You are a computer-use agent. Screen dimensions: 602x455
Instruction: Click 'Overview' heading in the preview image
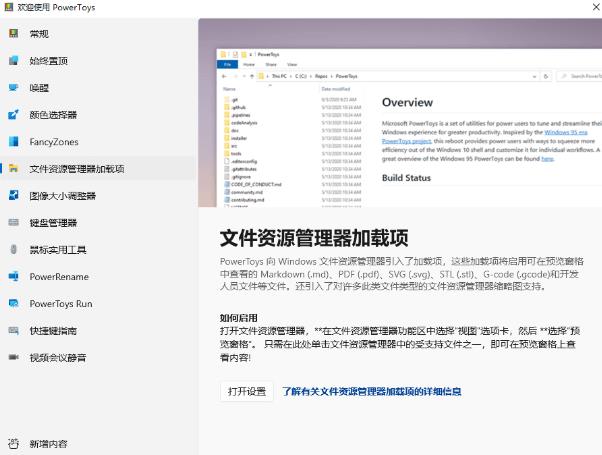tap(407, 102)
